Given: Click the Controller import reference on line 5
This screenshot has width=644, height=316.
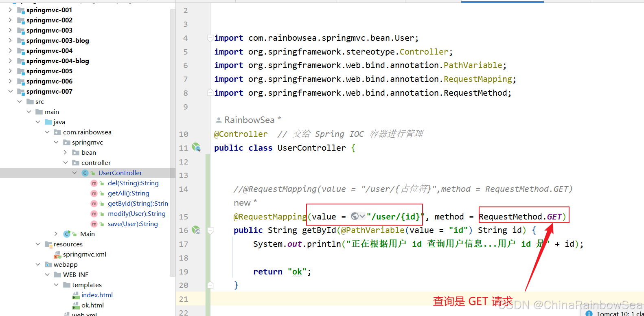Looking at the screenshot, I should [424, 52].
